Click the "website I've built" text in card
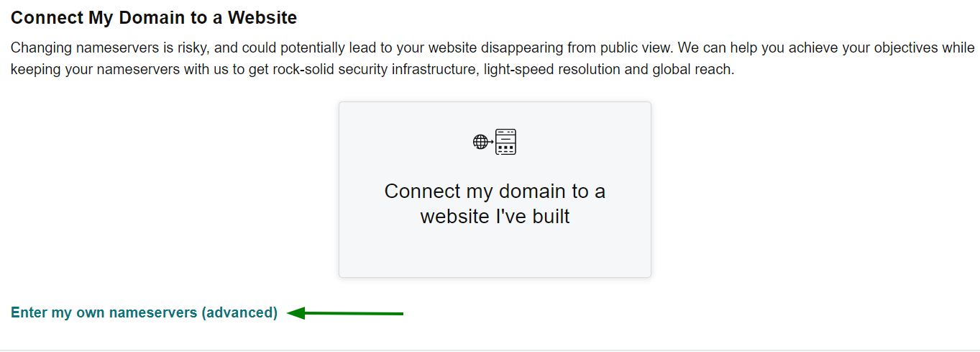This screenshot has height=352, width=980. (x=495, y=216)
